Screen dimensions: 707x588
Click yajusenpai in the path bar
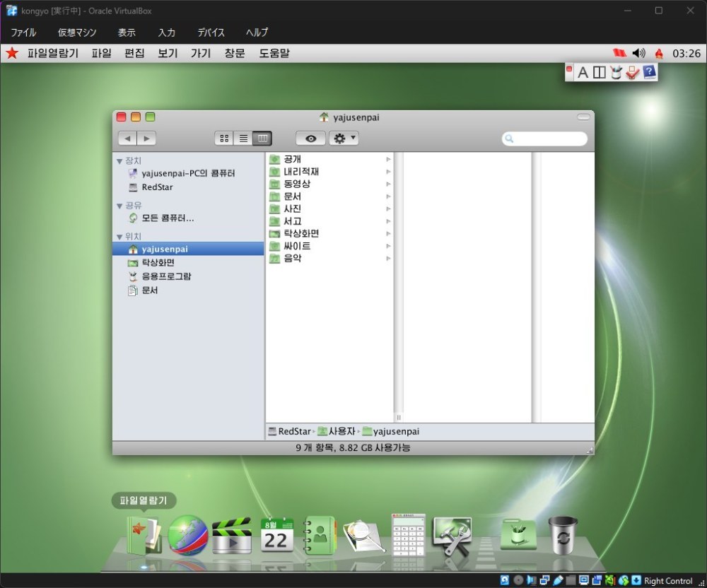tap(391, 431)
